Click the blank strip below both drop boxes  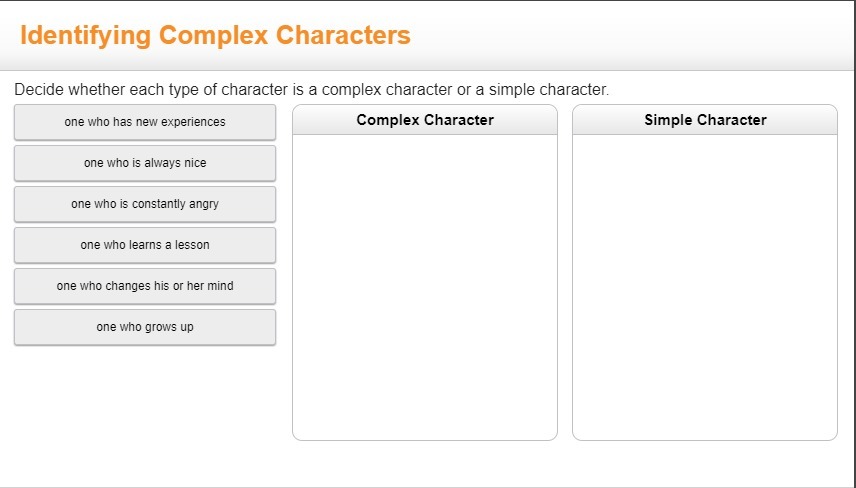[565, 462]
